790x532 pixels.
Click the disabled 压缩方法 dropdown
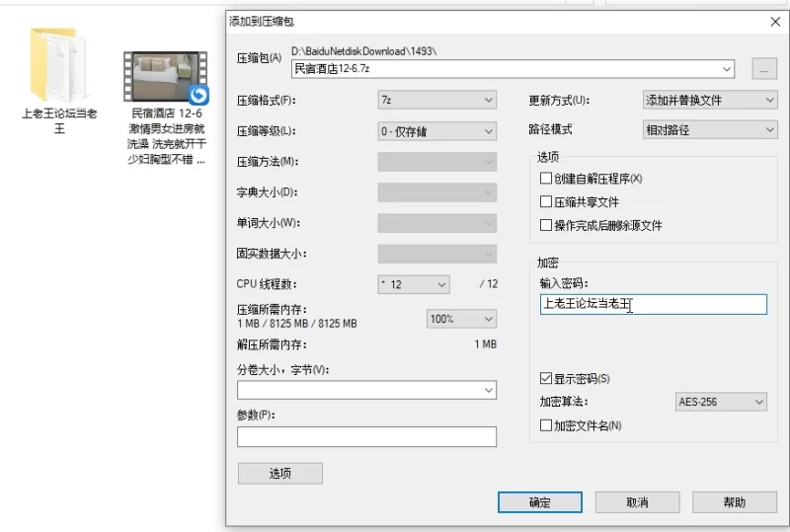436,162
